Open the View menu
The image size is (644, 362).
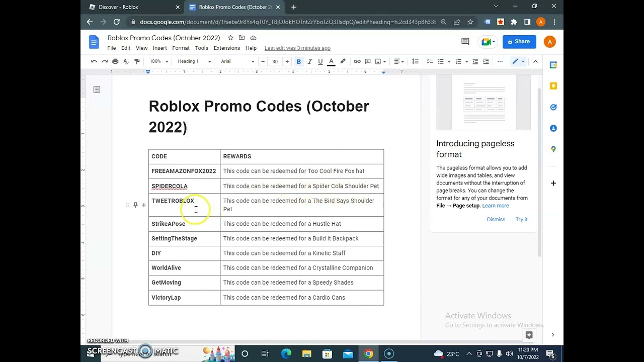(142, 48)
